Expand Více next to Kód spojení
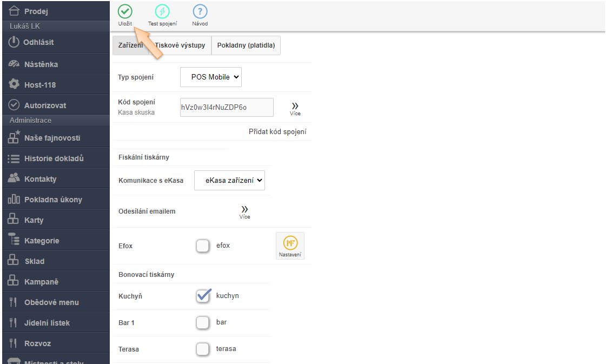The height and width of the screenshot is (364, 609). tap(295, 108)
